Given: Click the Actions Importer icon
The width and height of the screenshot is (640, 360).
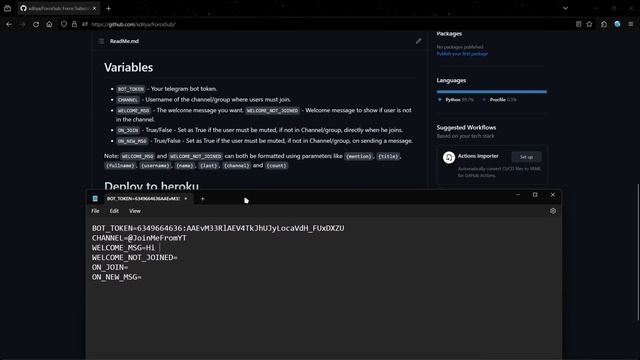Looking at the screenshot, I should 449,158.
